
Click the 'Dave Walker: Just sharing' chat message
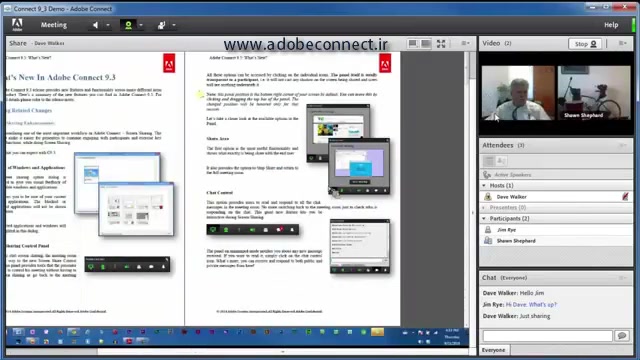[x=516, y=316]
